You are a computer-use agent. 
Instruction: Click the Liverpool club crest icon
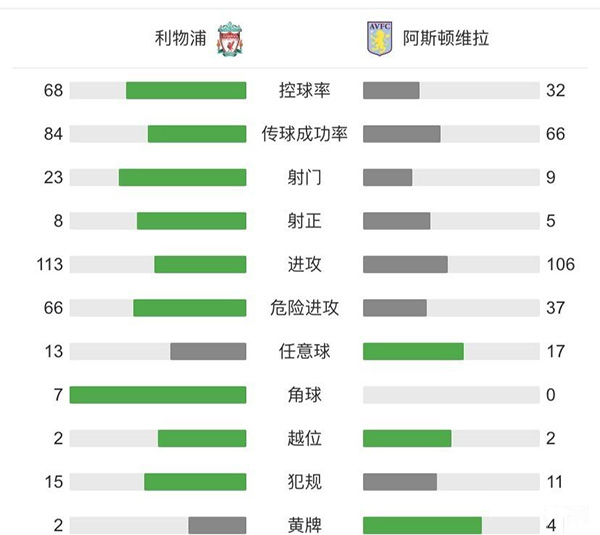coord(230,38)
